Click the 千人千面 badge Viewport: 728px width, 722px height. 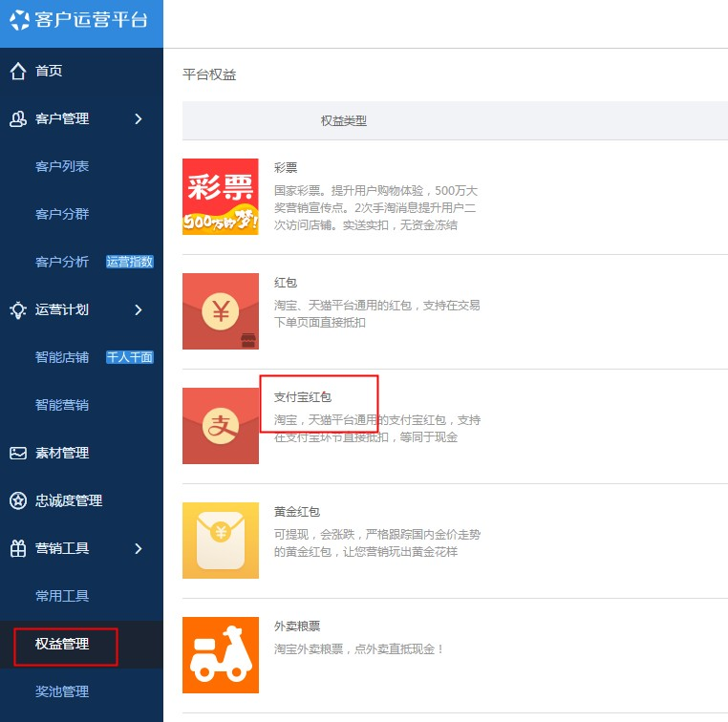(x=130, y=357)
